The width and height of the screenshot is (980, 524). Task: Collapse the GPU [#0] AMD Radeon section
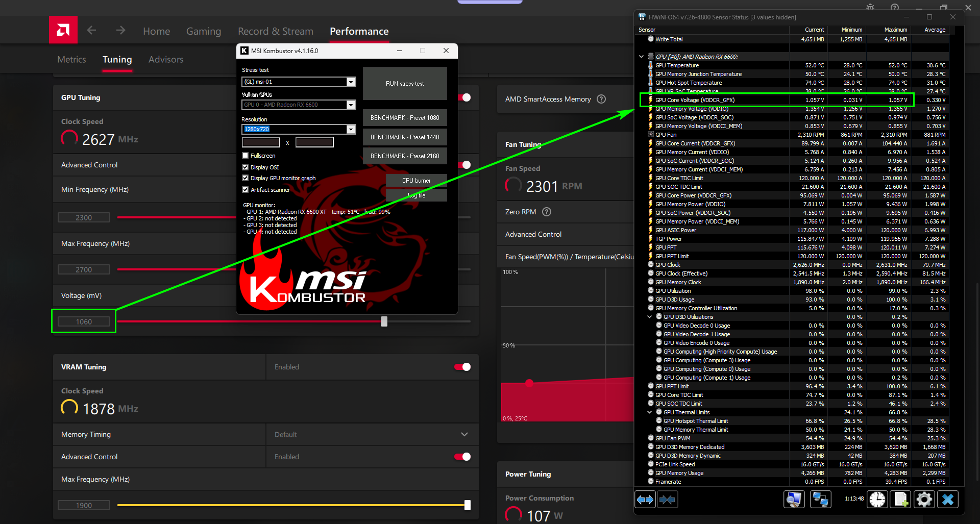coord(642,57)
